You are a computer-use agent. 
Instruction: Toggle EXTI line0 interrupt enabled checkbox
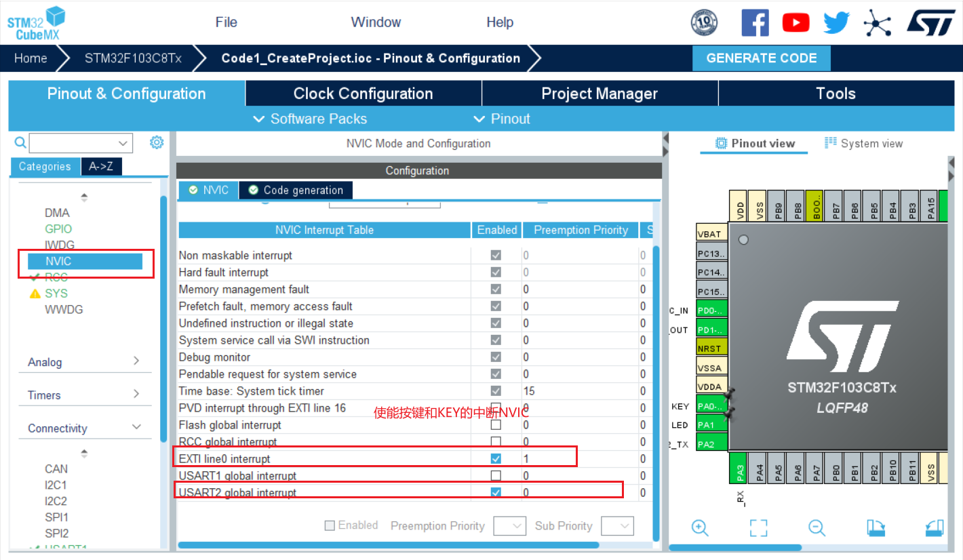496,458
